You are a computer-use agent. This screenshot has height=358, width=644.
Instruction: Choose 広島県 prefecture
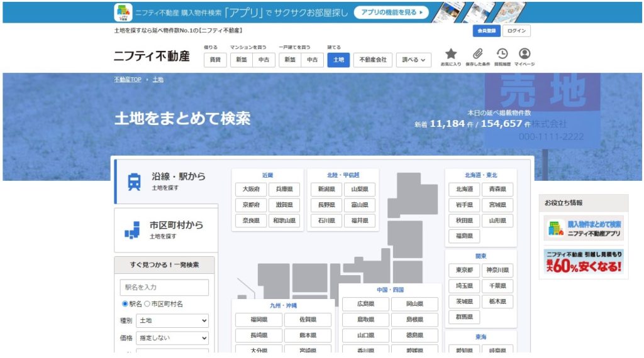click(365, 304)
